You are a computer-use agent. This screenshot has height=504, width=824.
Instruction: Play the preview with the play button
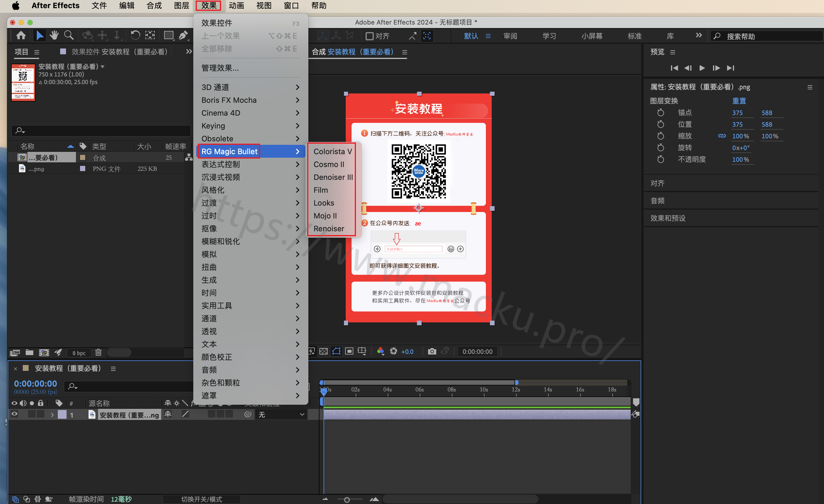(702, 68)
